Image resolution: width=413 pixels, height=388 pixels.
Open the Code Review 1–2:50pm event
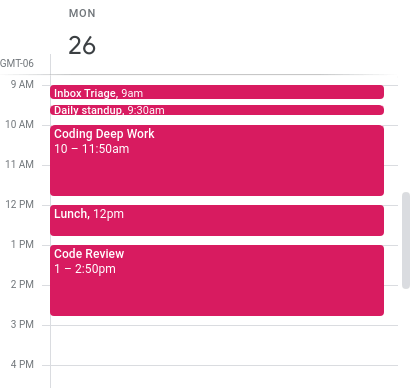click(217, 280)
